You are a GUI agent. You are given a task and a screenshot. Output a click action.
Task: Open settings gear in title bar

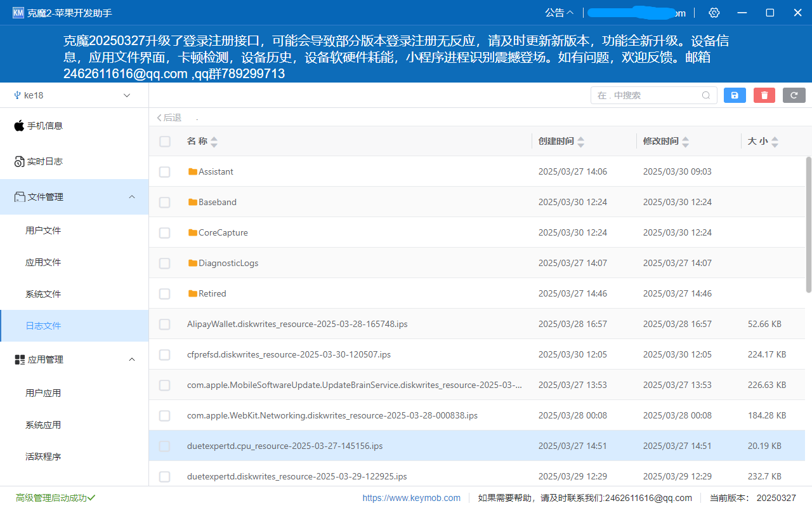point(714,13)
